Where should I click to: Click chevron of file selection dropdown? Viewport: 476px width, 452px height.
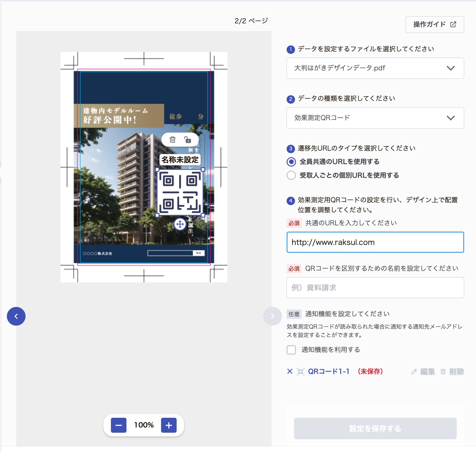(451, 68)
